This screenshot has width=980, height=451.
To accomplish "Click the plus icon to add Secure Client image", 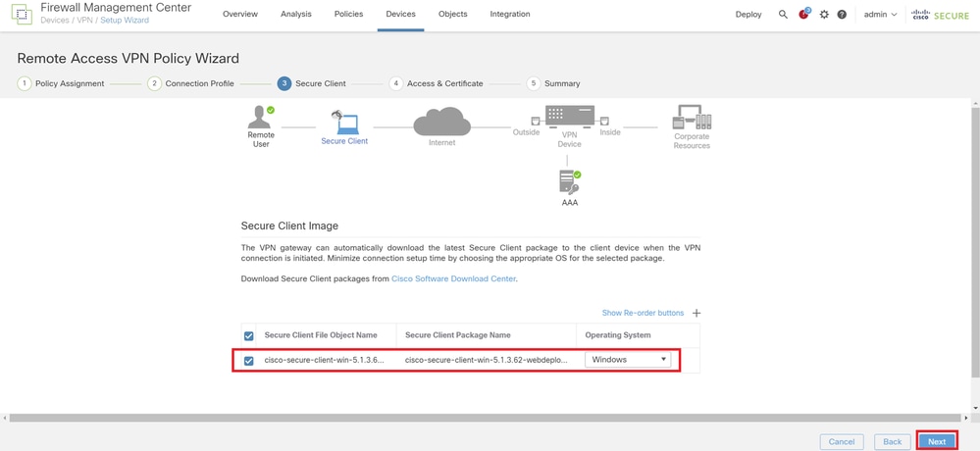I will (696, 313).
